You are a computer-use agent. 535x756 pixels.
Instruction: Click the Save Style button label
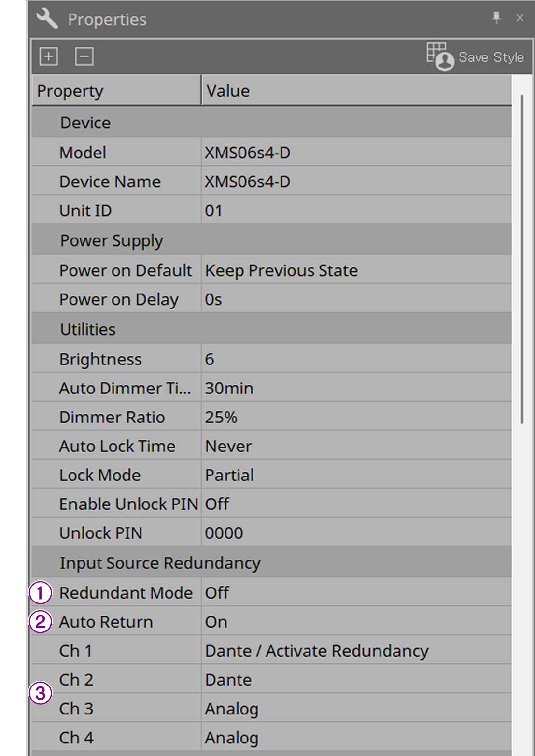pos(491,57)
